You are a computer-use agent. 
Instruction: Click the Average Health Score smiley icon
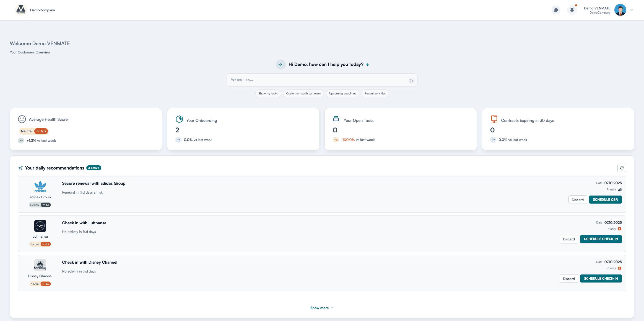(22, 119)
